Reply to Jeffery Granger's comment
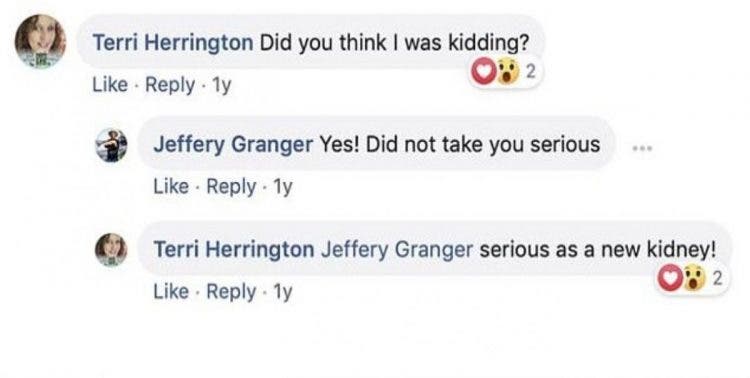750x378 pixels. coord(231,186)
